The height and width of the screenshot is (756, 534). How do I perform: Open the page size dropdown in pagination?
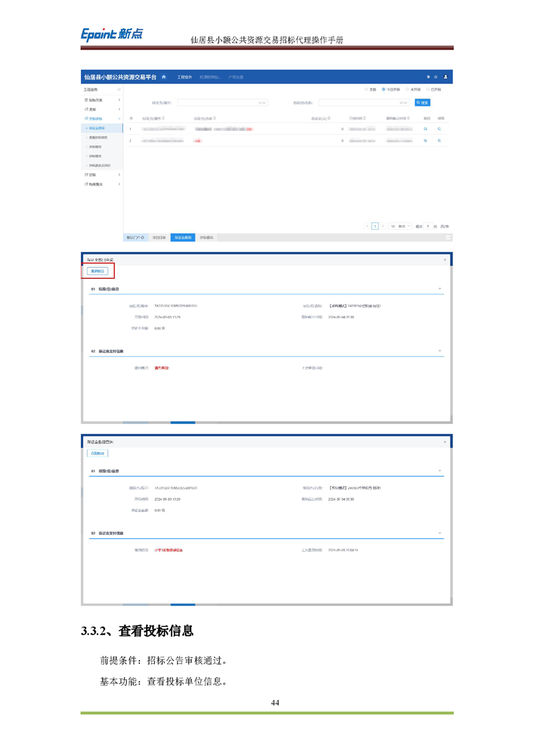(401, 226)
